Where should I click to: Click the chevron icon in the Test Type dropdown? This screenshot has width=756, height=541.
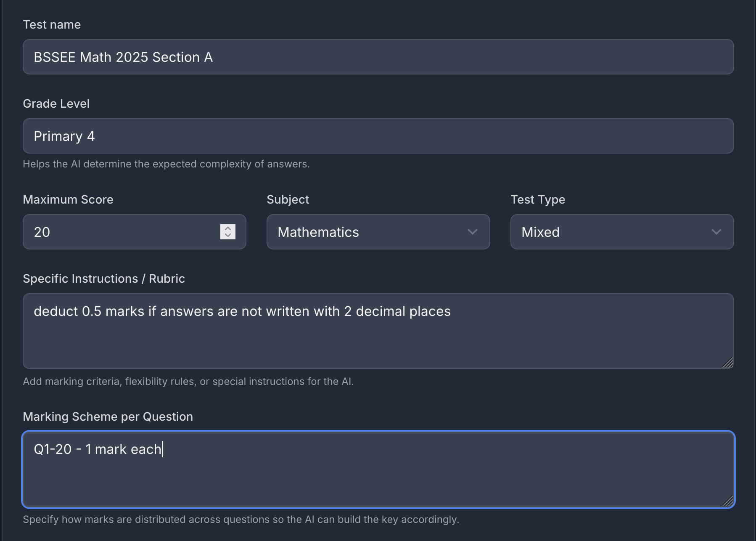pyautogui.click(x=716, y=232)
